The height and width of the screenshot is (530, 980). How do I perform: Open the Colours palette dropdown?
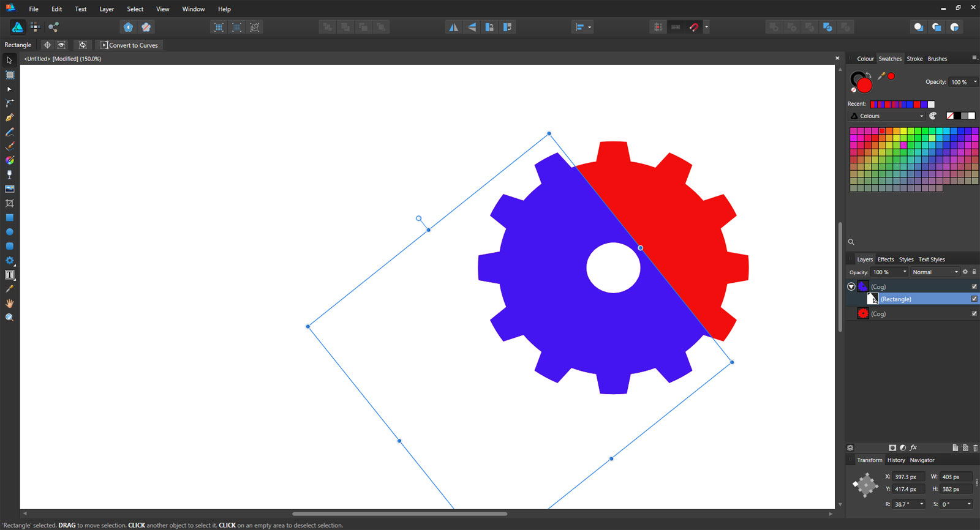(x=887, y=116)
